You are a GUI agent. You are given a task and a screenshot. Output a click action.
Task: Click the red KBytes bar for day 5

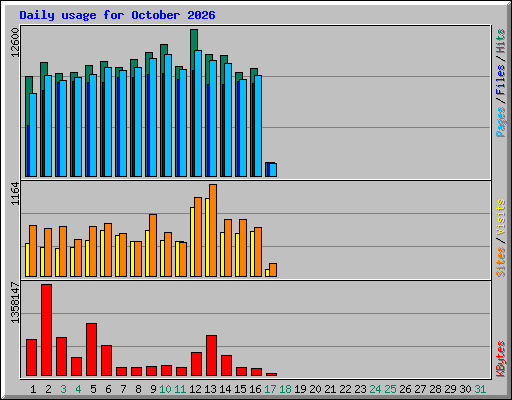92,349
